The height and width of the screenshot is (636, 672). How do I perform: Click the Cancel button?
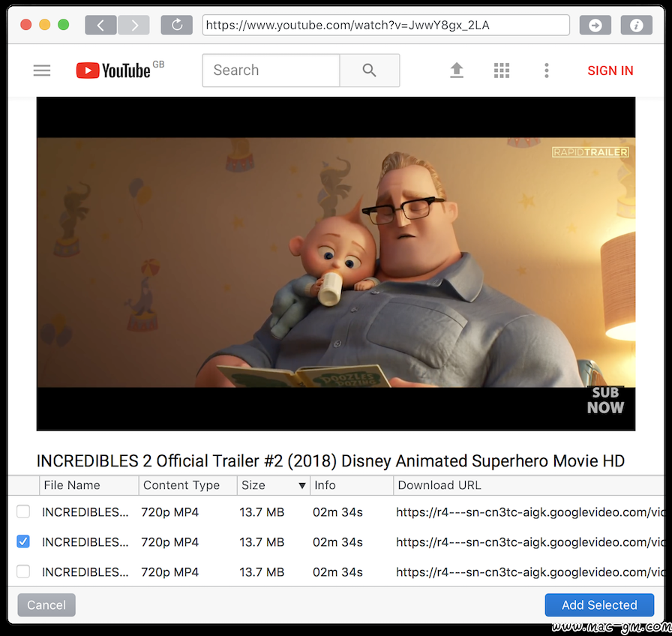(46, 604)
